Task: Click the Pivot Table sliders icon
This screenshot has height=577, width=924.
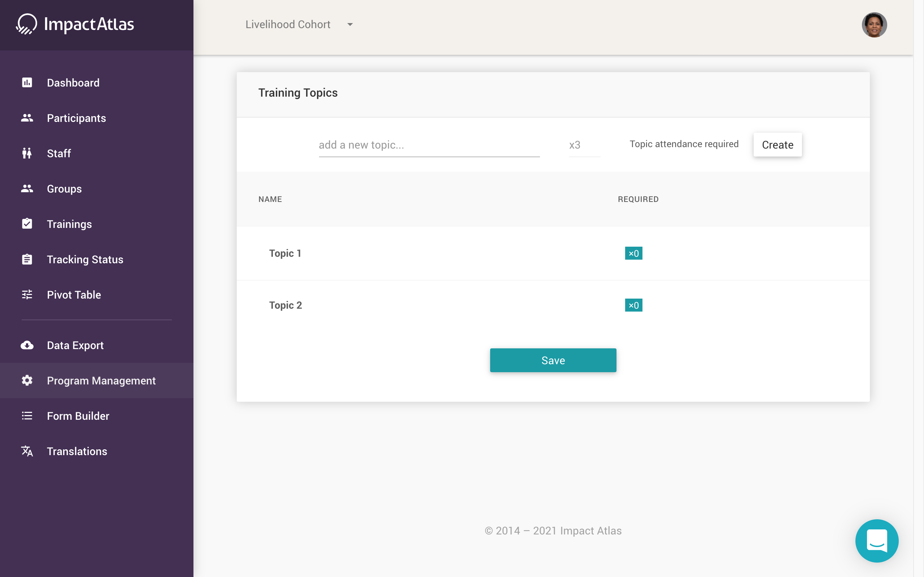Action: click(27, 295)
